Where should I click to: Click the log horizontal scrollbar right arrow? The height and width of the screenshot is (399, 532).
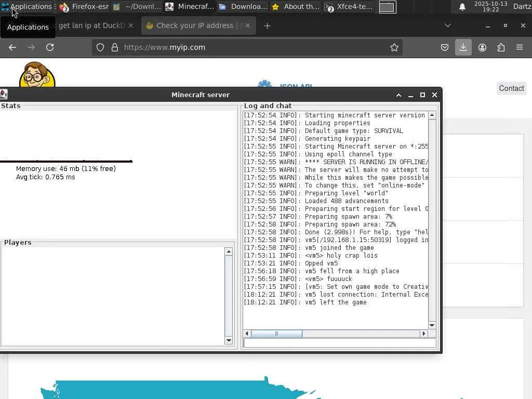click(423, 334)
